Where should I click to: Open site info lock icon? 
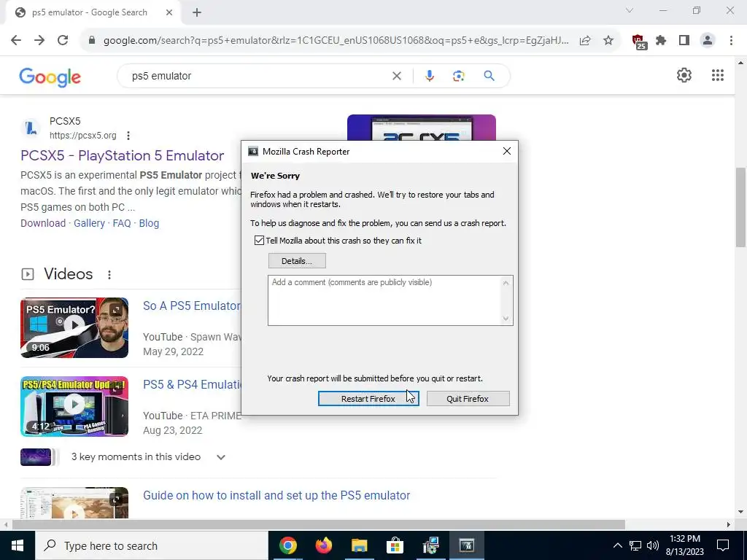(92, 41)
